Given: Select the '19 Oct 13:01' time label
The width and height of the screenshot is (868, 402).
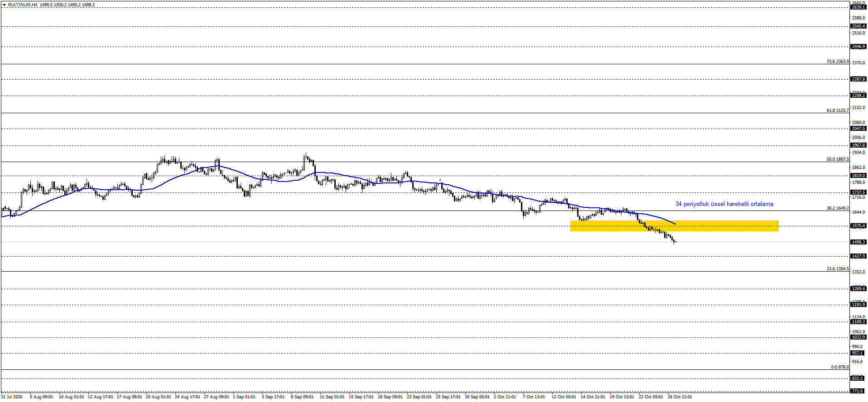Looking at the screenshot, I should click(622, 397).
